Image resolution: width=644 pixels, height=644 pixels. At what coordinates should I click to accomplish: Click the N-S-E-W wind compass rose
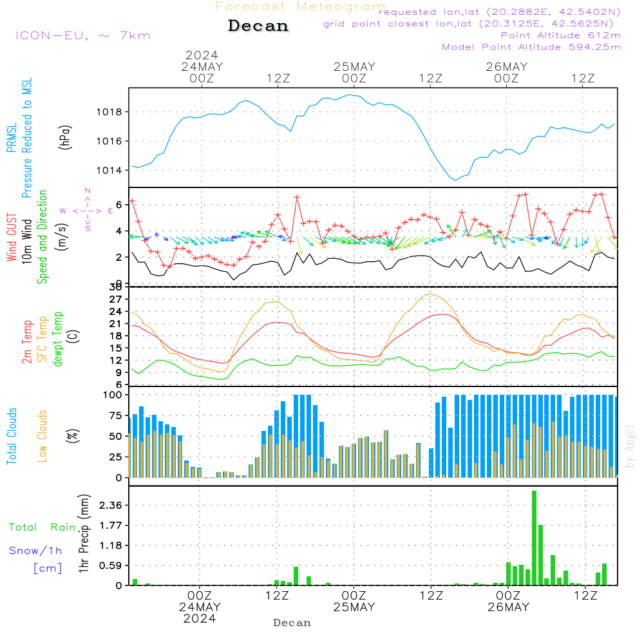88,211
